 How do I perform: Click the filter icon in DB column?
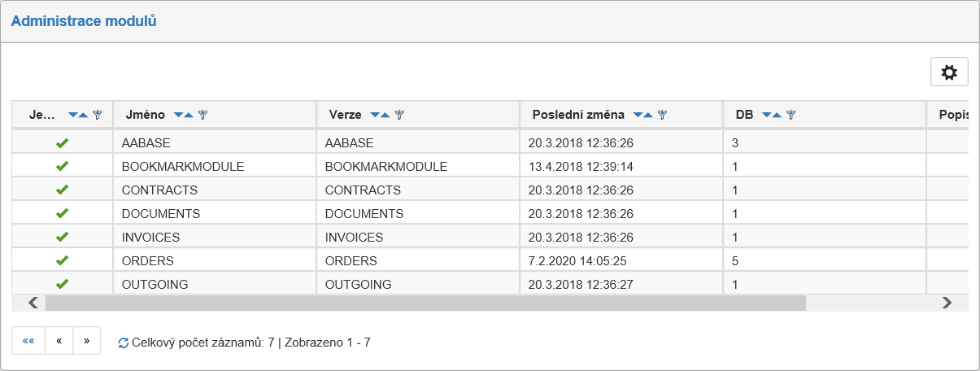pos(791,115)
